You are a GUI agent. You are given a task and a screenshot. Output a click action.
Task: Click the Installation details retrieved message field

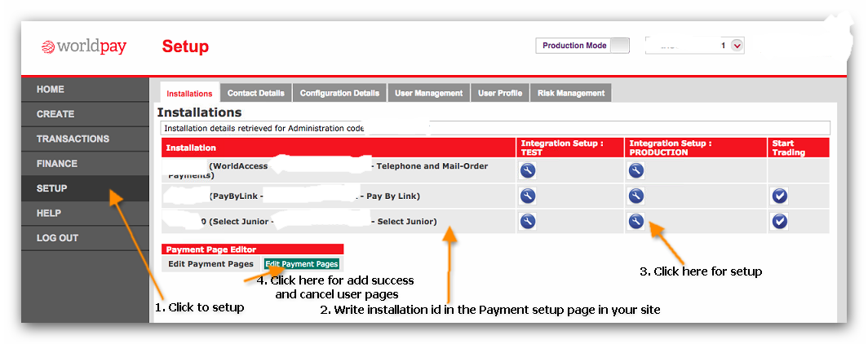495,128
